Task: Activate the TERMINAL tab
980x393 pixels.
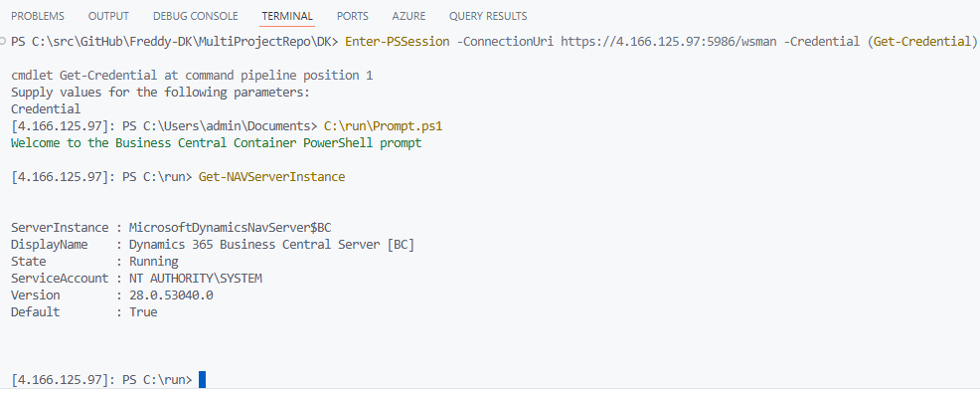Action: click(287, 16)
